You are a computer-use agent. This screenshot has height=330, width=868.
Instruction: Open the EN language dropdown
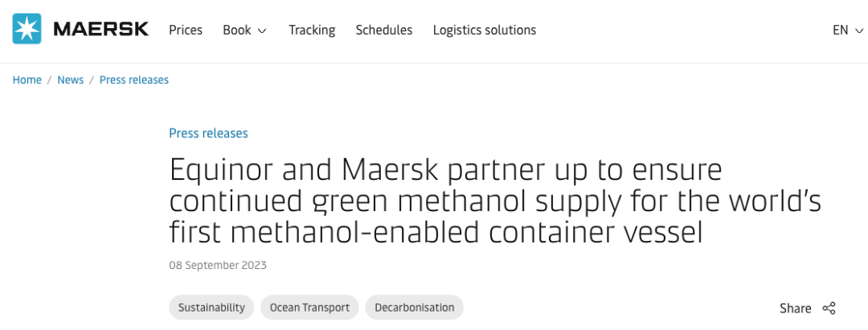pyautogui.click(x=848, y=30)
